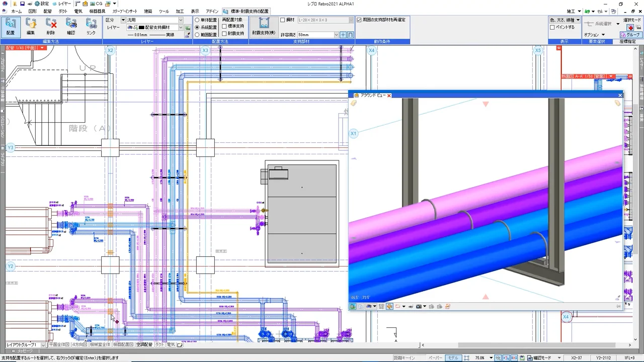Open the 色、太さ、線種 color settings
The image size is (644, 362).
click(x=565, y=20)
